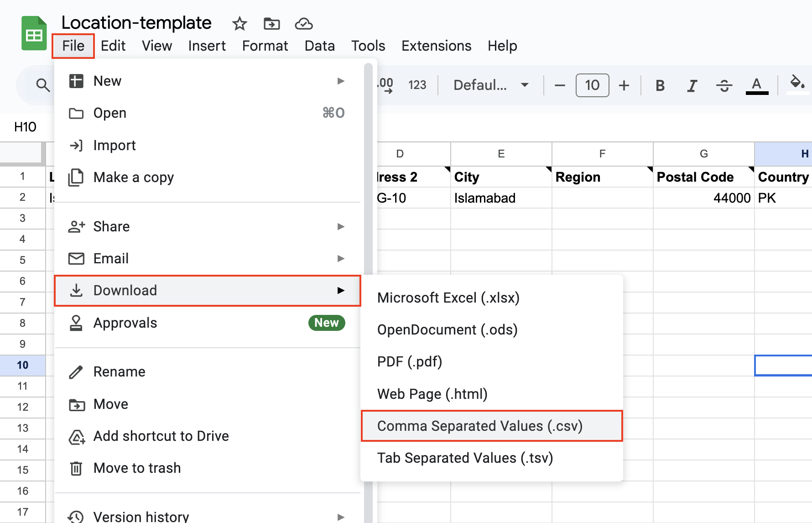Click the search magnifier icon
Image resolution: width=812 pixels, height=523 pixels.
pos(43,85)
